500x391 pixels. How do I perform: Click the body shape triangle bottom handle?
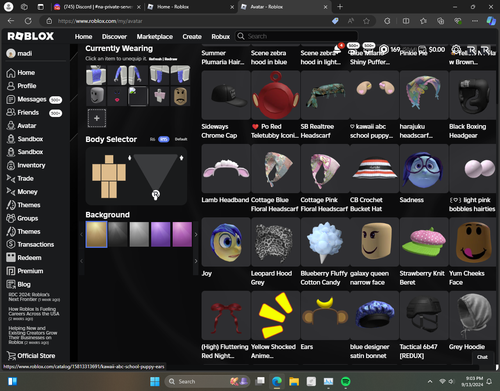[x=156, y=194]
